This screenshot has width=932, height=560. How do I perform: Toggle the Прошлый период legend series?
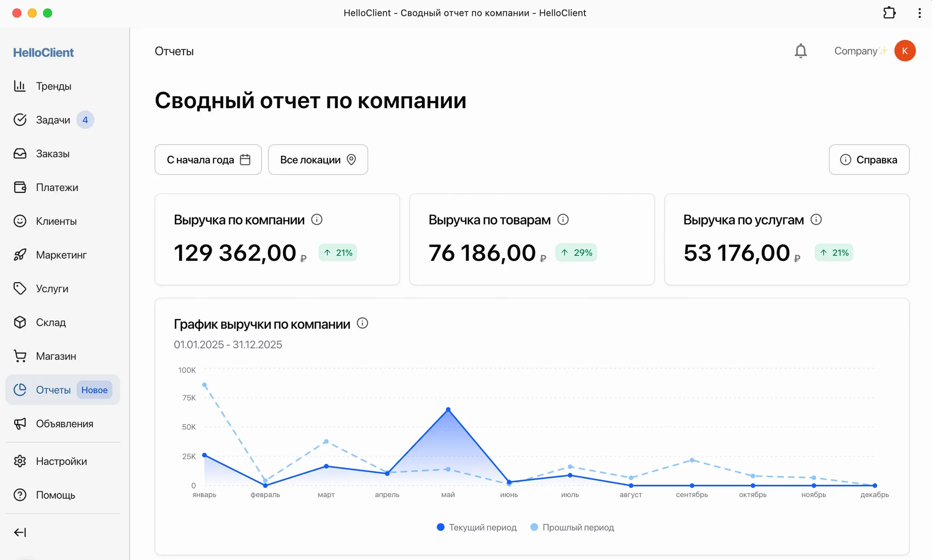point(572,527)
